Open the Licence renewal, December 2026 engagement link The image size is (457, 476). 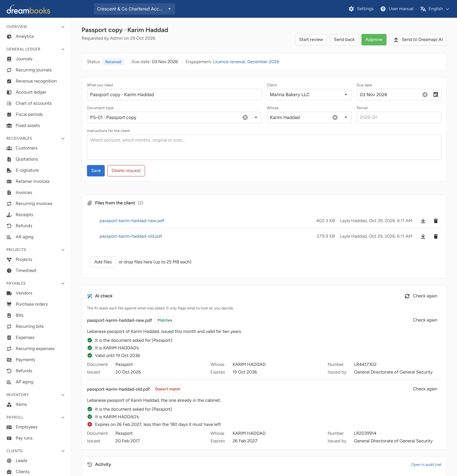point(246,62)
